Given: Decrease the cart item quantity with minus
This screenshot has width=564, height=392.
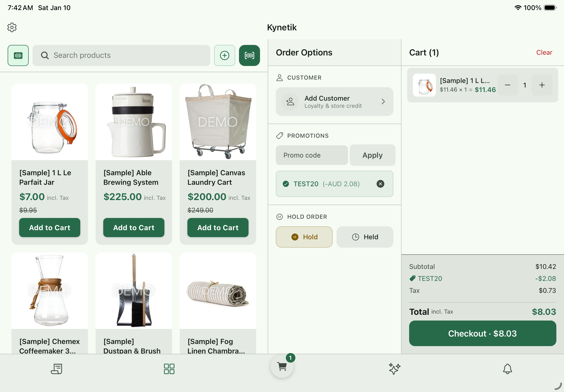Looking at the screenshot, I should 507,85.
